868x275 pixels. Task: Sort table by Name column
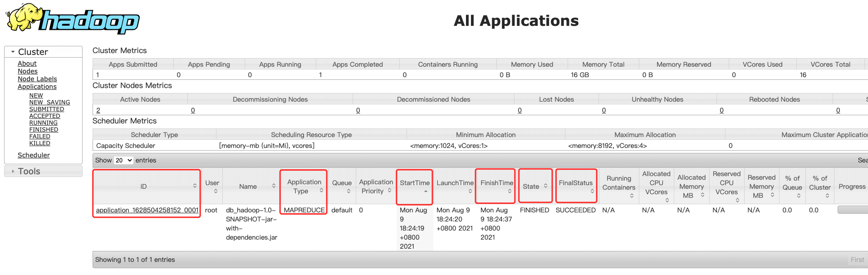click(x=251, y=187)
